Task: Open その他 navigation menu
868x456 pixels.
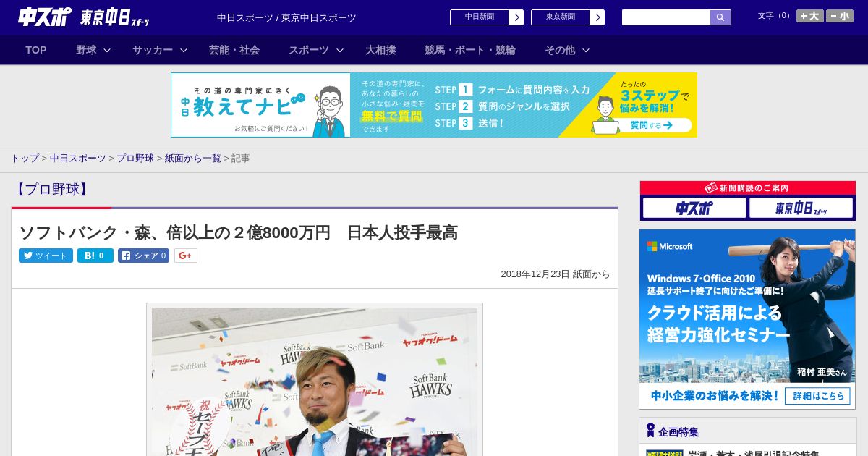Action: pos(560,50)
